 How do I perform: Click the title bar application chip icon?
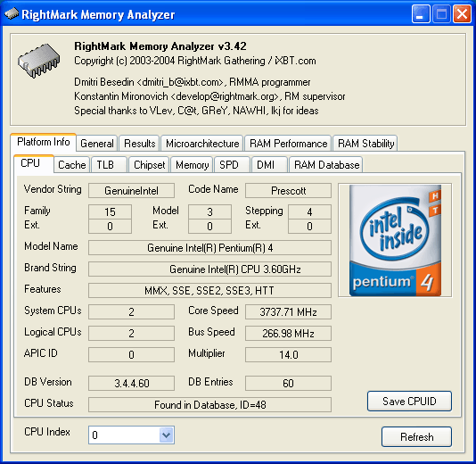pyautogui.click(x=12, y=13)
